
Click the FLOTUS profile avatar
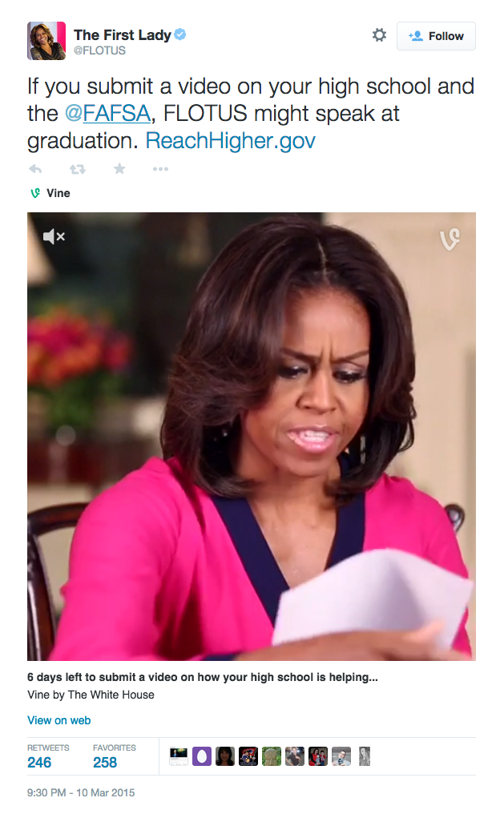click(46, 41)
